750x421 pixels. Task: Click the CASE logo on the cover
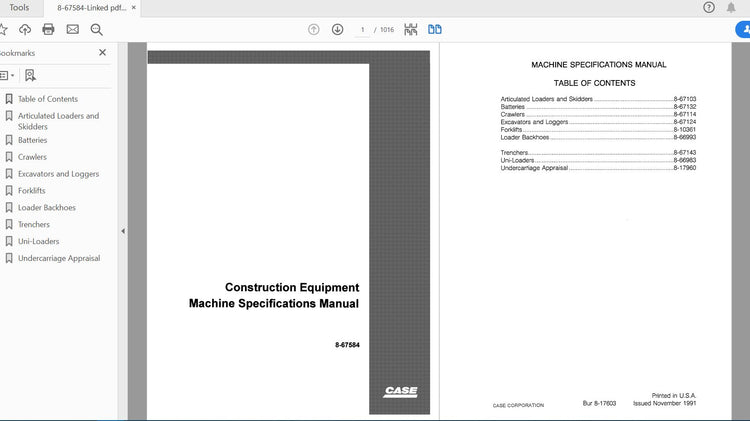point(400,392)
